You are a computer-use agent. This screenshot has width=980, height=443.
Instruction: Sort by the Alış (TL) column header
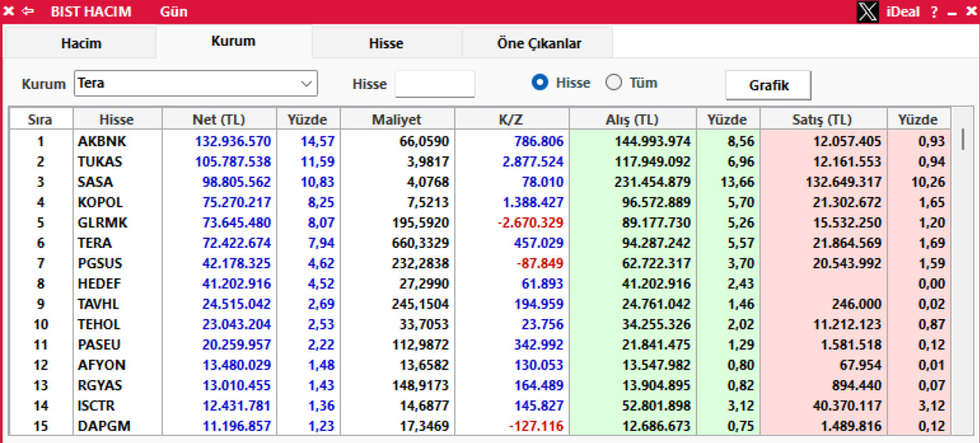pyautogui.click(x=633, y=119)
